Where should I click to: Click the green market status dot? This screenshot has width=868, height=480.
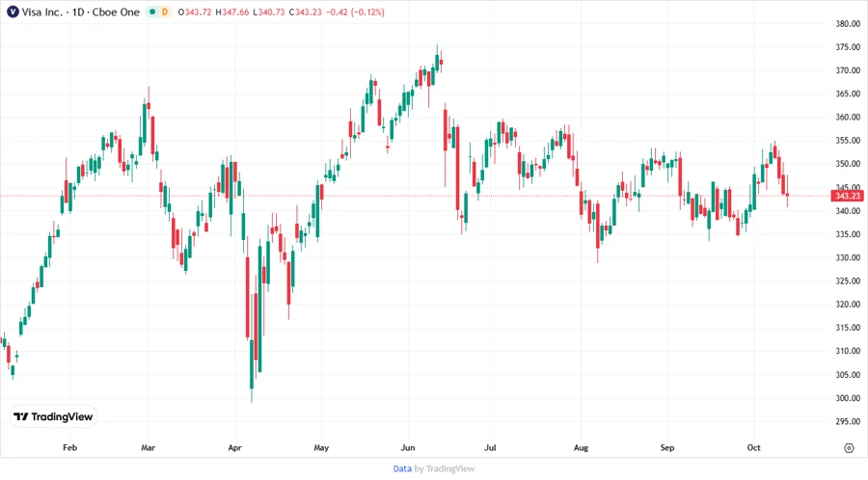tap(151, 12)
